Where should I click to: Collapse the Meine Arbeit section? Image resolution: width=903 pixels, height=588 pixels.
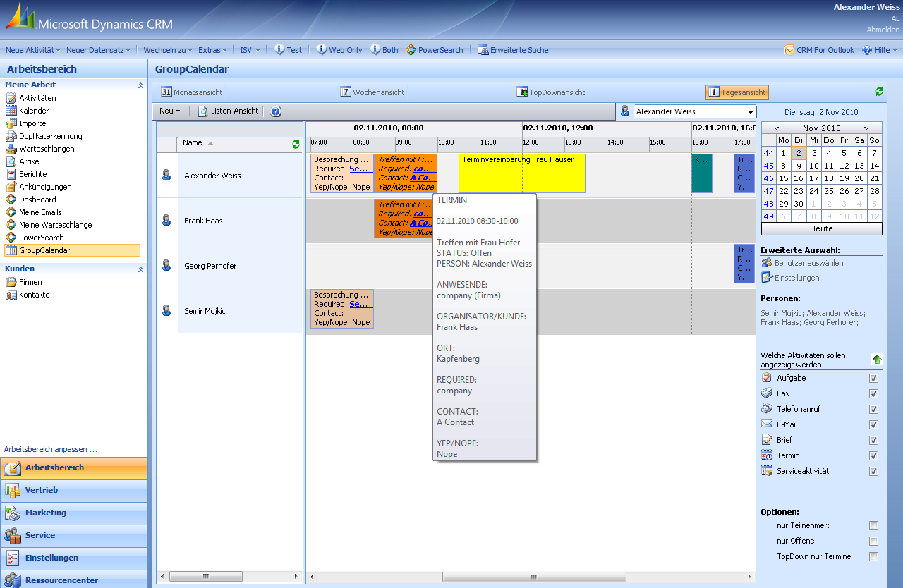[140, 85]
